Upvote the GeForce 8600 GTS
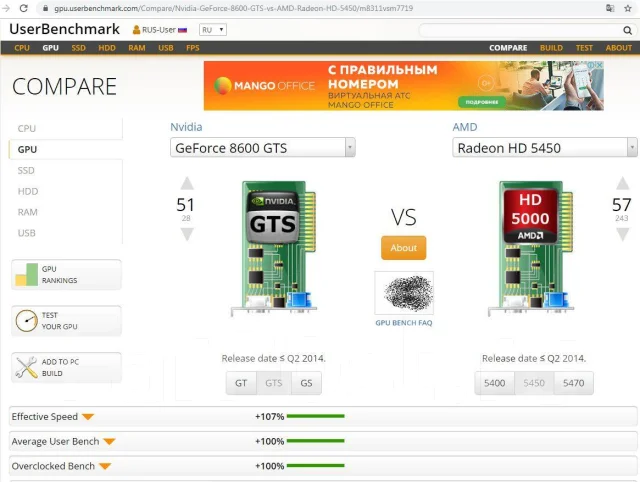Image resolution: width=640 pixels, height=482 pixels. coord(187,183)
